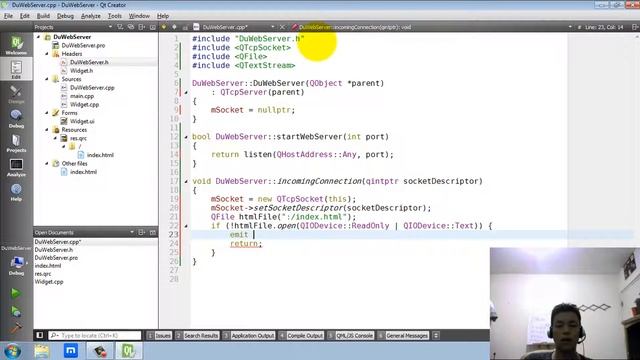
Task: Collapse the Headers folder
Action: 47,53
